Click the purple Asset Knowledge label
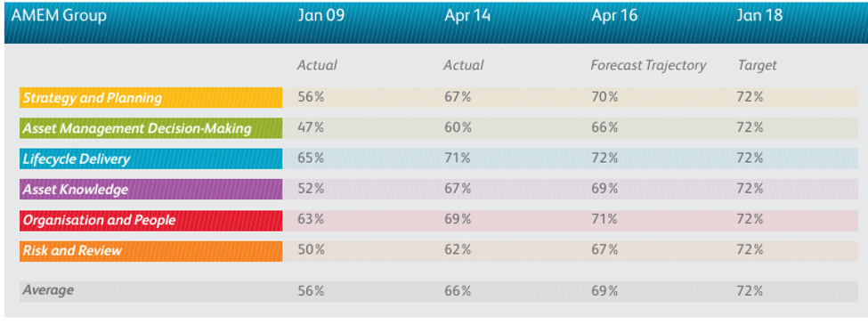 tap(150, 190)
